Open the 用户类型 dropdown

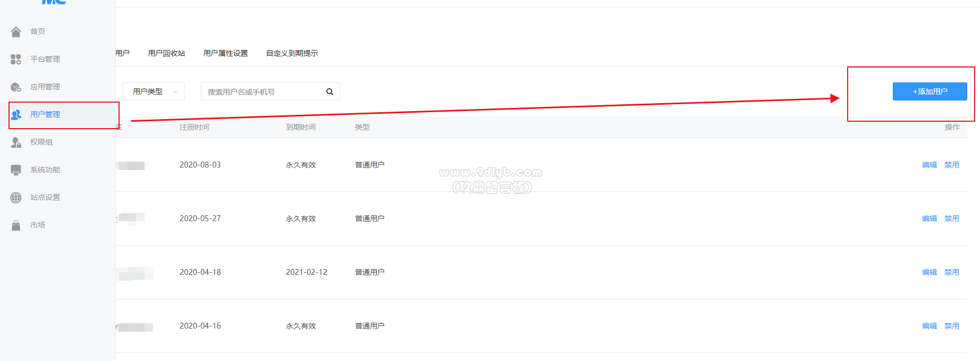154,91
